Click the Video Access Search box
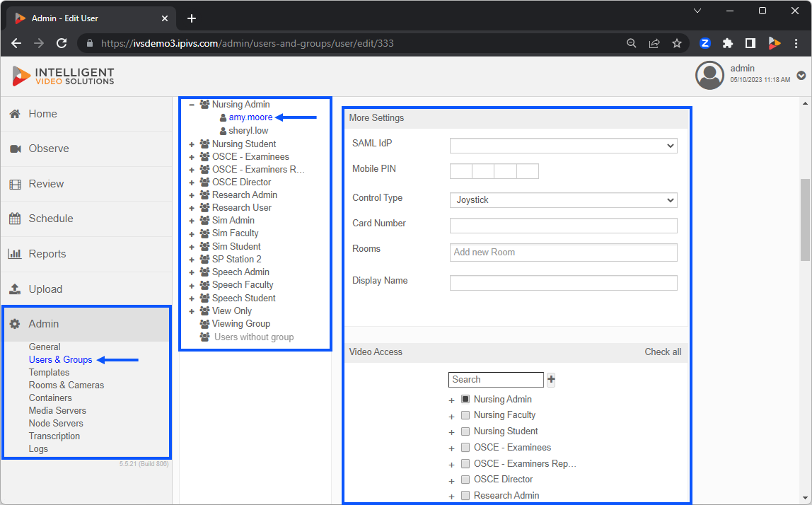 (496, 380)
